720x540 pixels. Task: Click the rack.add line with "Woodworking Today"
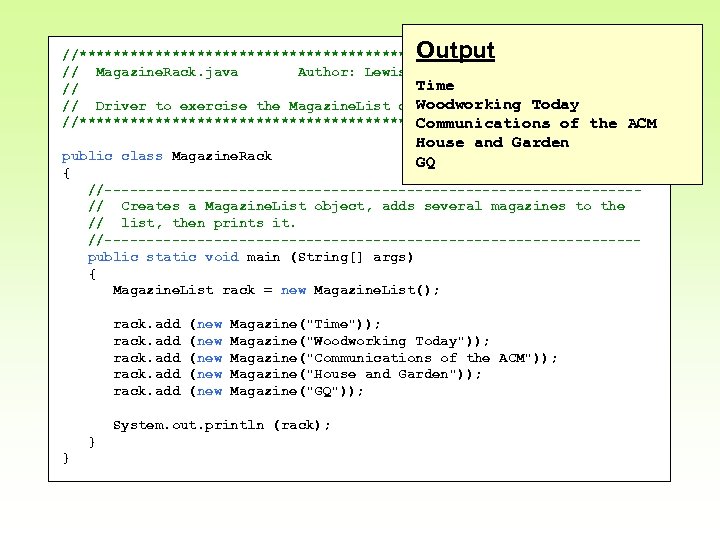301,341
